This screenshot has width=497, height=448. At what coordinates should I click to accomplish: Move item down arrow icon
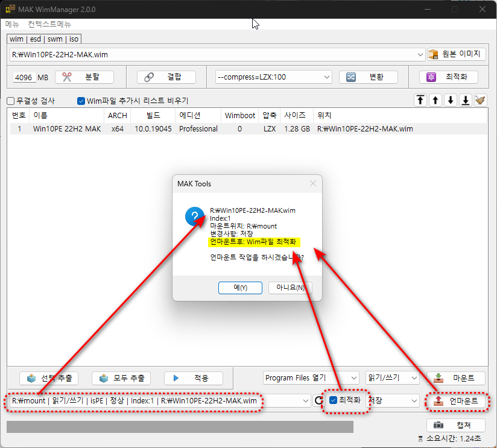[451, 101]
